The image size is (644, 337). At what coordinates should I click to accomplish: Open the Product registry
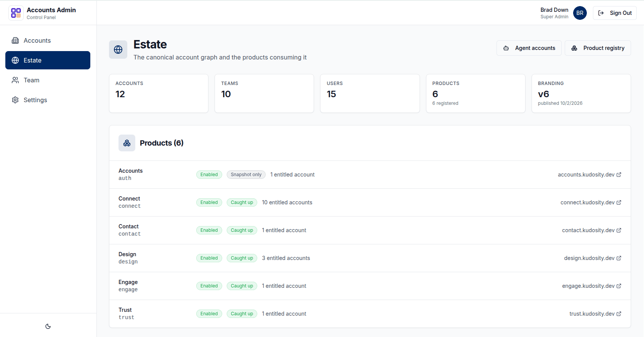pos(598,48)
